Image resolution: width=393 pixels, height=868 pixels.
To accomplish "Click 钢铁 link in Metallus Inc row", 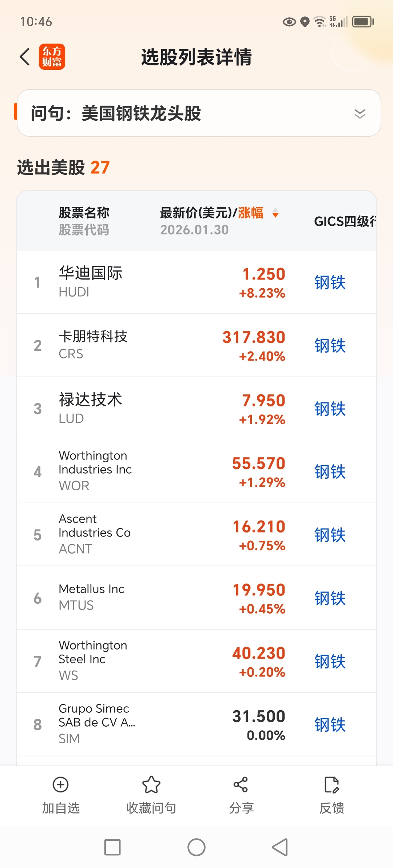I will tap(330, 598).
